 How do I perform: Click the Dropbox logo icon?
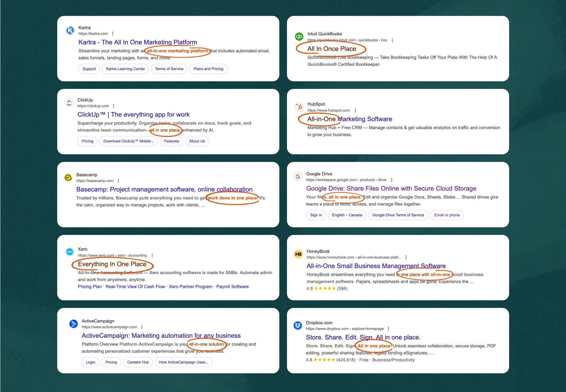coord(298,325)
